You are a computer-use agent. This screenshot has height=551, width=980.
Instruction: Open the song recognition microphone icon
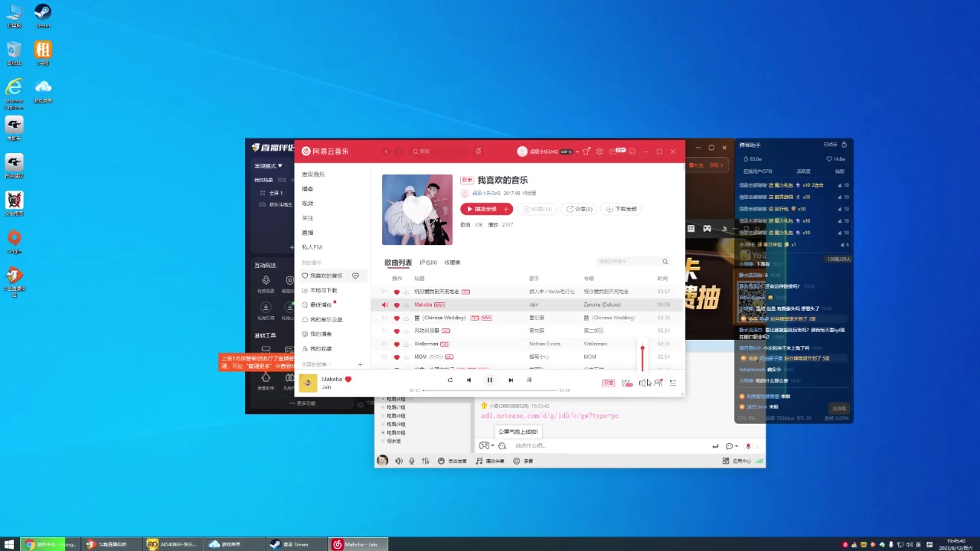pos(479,152)
